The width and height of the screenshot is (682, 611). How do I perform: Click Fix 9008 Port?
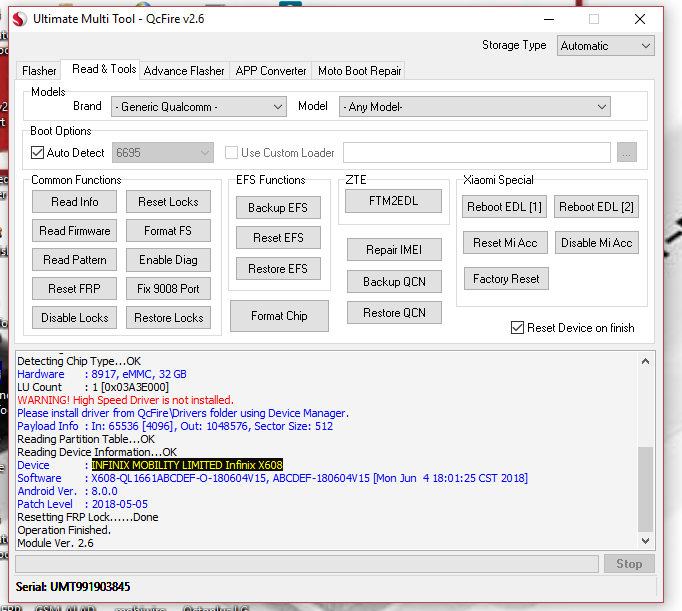[x=168, y=289]
